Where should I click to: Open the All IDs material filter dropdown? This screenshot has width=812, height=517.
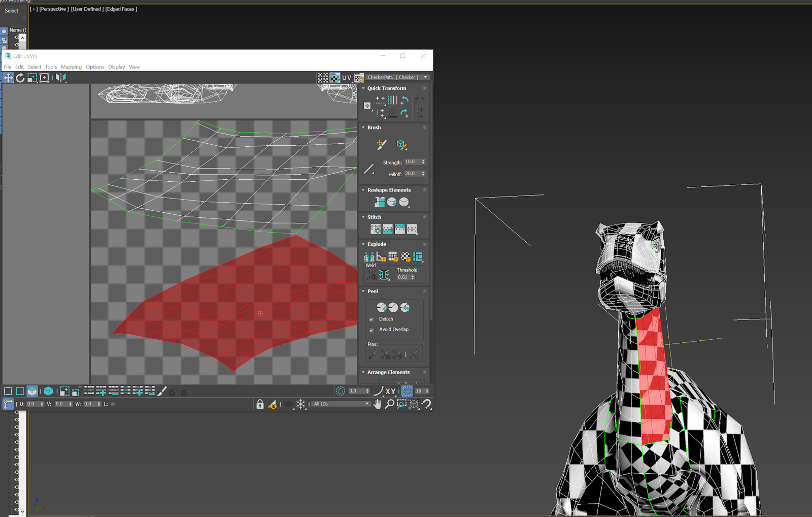366,403
